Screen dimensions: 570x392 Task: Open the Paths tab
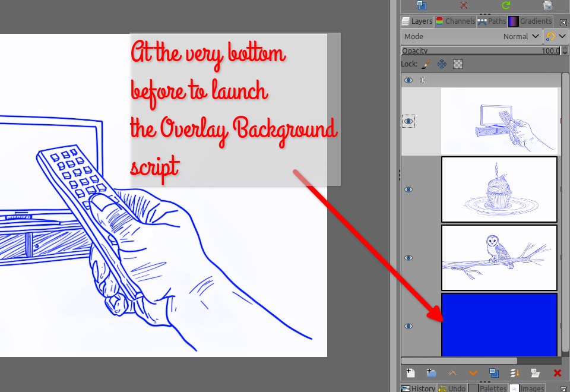pyautogui.click(x=492, y=21)
